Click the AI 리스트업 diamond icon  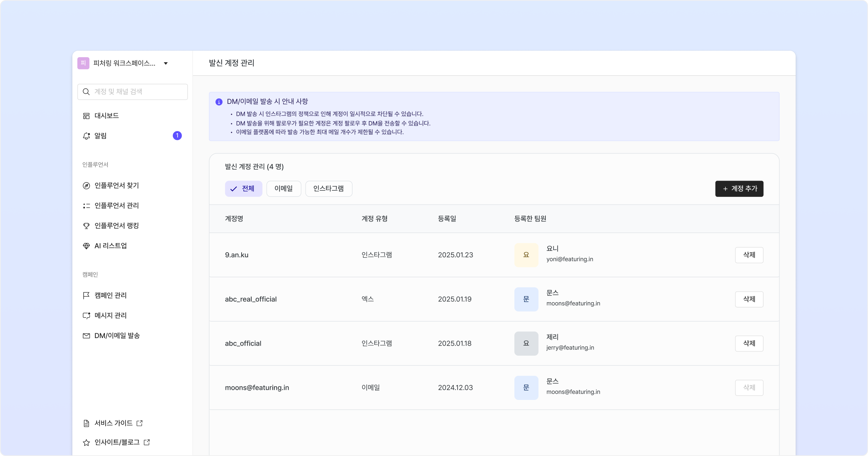(x=86, y=246)
